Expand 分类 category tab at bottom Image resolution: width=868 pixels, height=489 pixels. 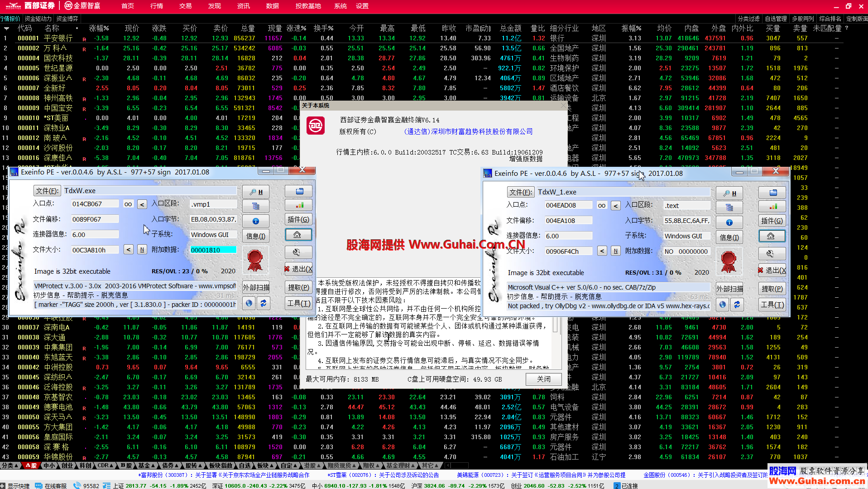(10, 465)
